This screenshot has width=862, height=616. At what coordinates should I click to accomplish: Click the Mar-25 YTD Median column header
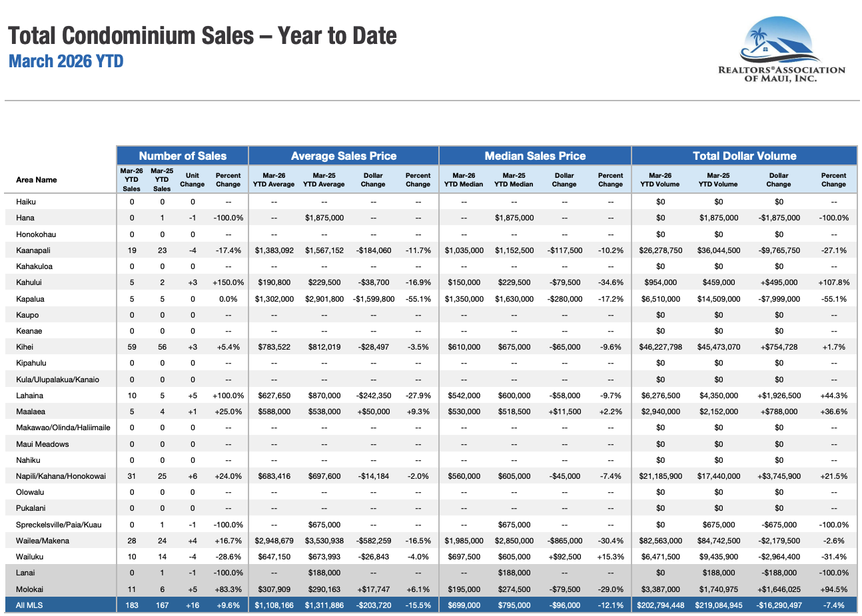tap(514, 180)
